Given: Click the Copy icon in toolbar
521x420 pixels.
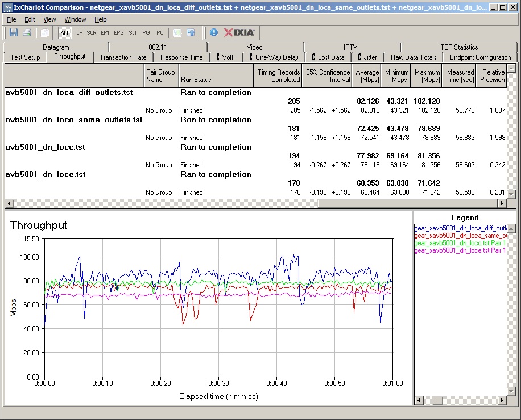Looking at the screenshot, I should [44, 32].
